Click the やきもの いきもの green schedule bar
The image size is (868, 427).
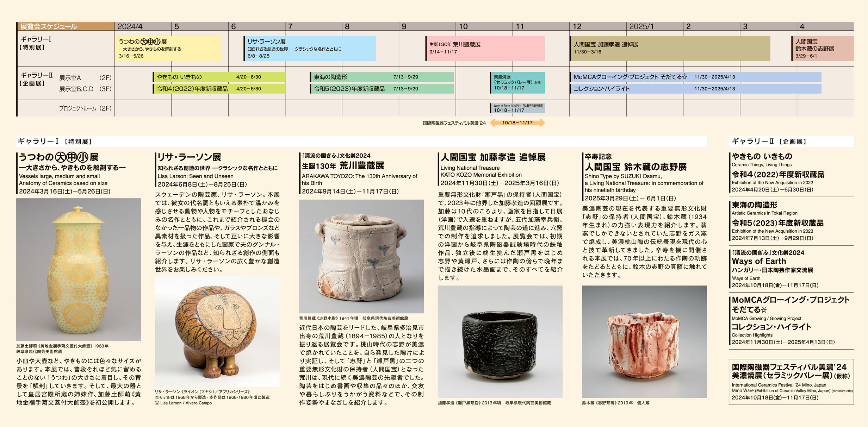pos(219,77)
